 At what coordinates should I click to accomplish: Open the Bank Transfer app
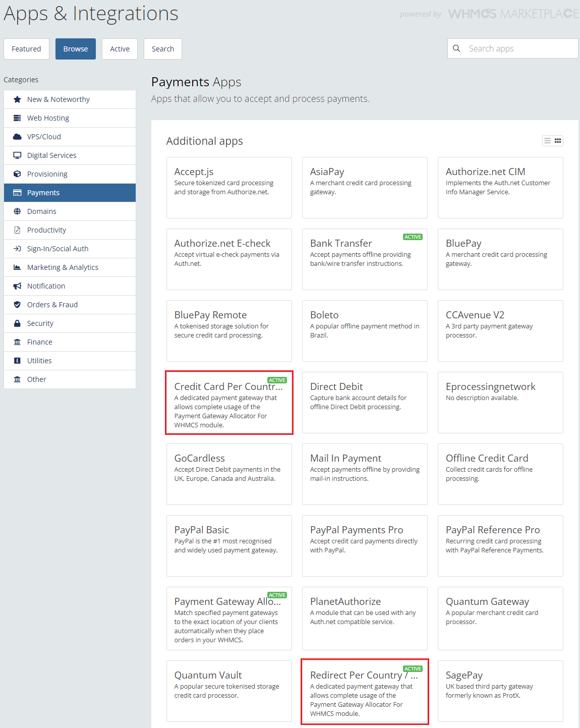(x=365, y=259)
